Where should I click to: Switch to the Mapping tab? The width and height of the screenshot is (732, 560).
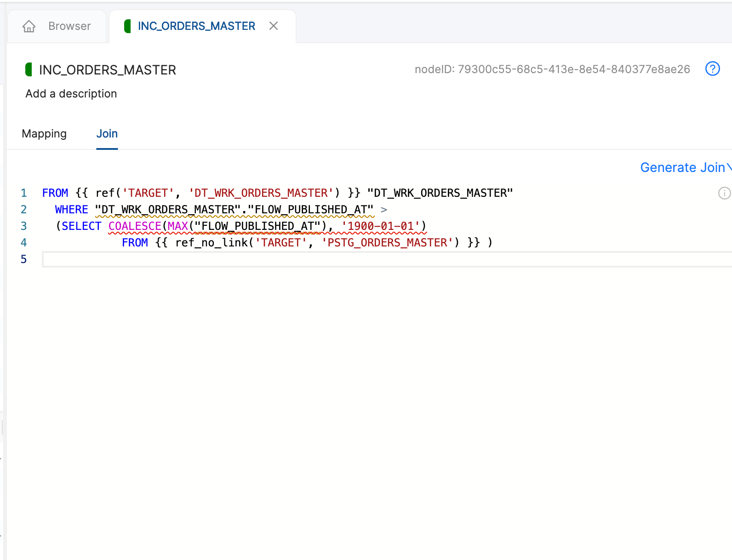click(44, 133)
